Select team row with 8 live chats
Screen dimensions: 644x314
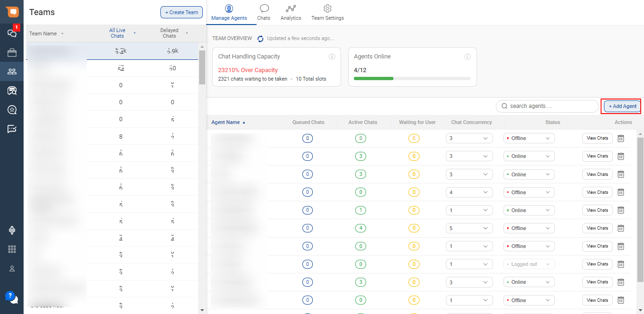point(112,136)
